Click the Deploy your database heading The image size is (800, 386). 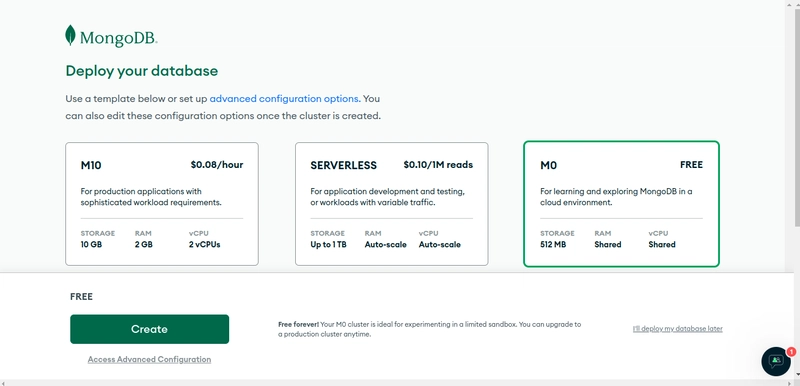click(x=142, y=71)
